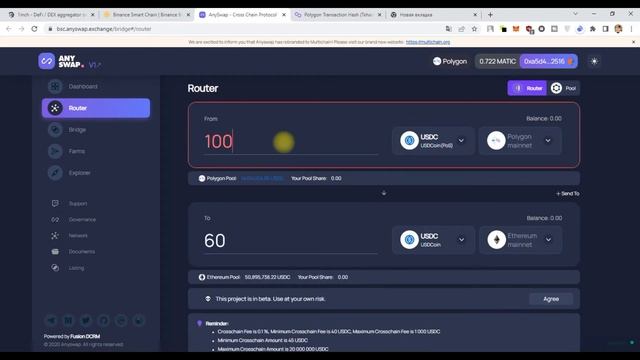Open the Governance link in sidebar
This screenshot has height=360, width=640.
point(82,220)
